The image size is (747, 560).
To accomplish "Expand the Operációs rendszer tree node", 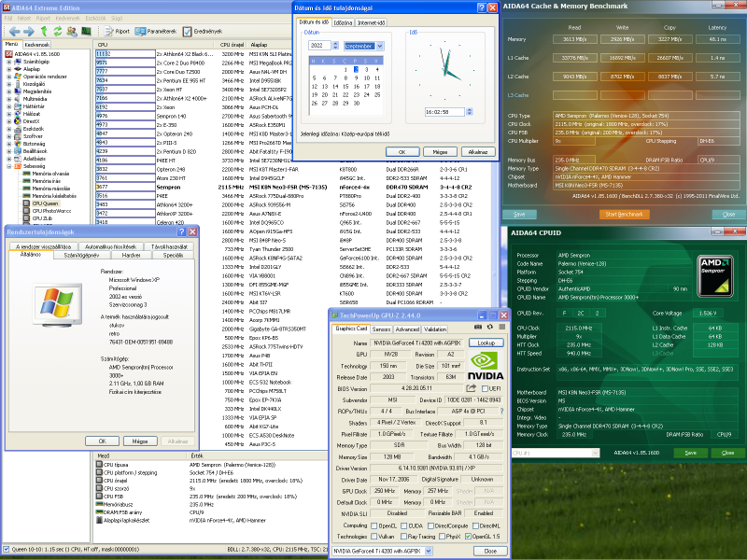I will 8,77.
